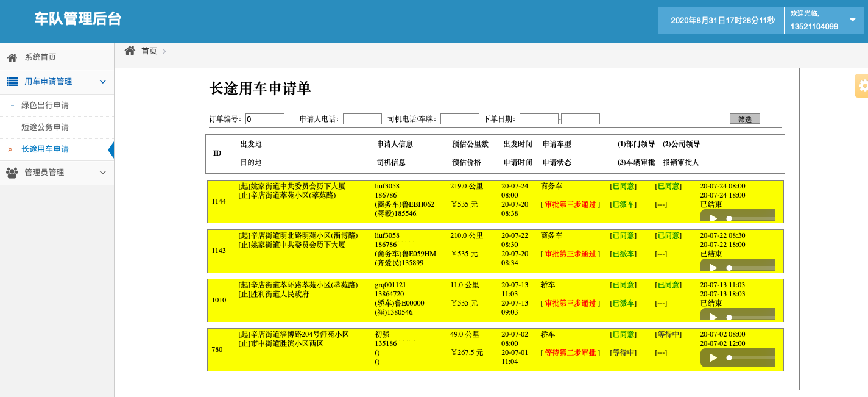The image size is (868, 397).
Task: Click the 车队管理后台 header title
Action: [78, 19]
